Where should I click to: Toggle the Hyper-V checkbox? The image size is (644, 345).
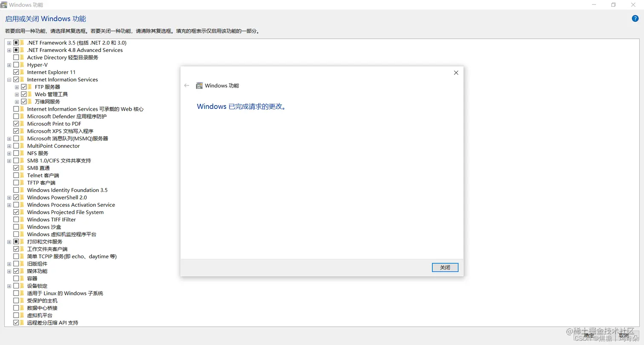(x=16, y=65)
